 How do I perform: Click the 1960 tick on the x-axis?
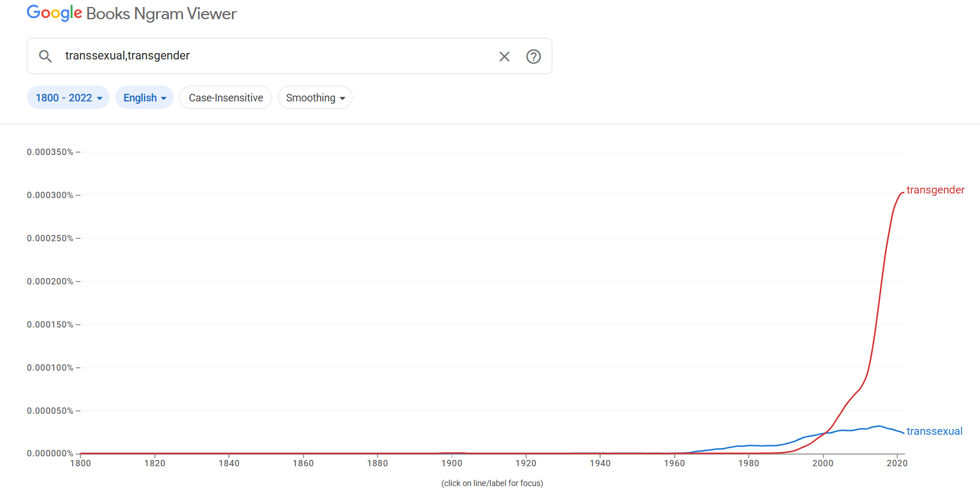tap(674, 463)
